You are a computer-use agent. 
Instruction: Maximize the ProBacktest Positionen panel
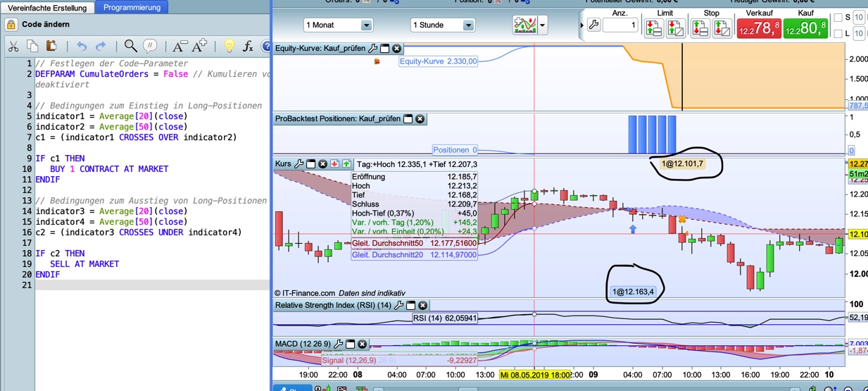[x=408, y=119]
